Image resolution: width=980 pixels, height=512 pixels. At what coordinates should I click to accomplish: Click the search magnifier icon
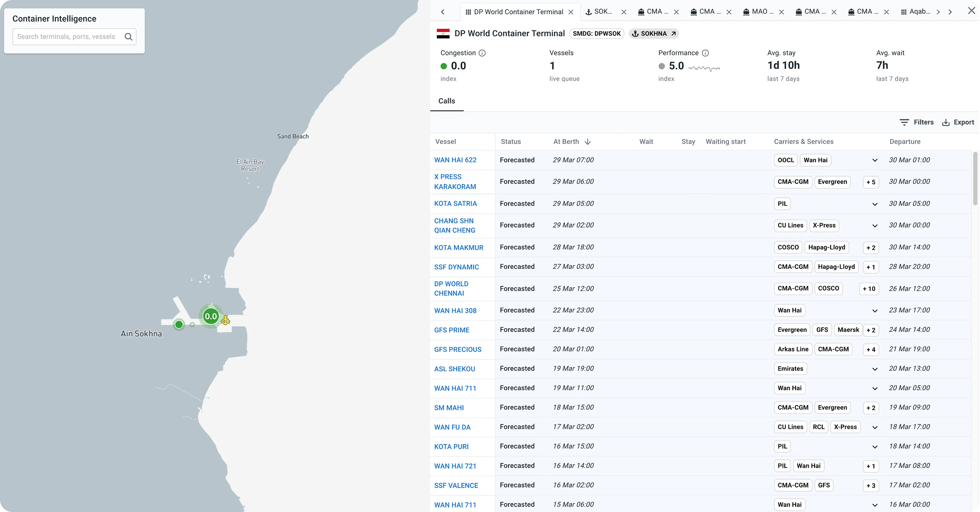click(129, 37)
